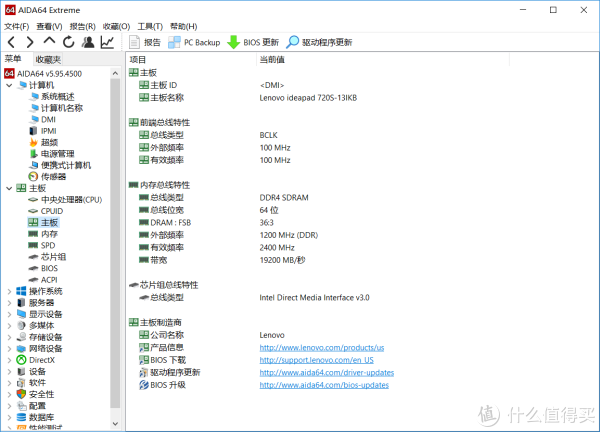Image resolution: width=600 pixels, height=432 pixels.
Task: Open the 查看(V) menu
Action: [x=49, y=26]
